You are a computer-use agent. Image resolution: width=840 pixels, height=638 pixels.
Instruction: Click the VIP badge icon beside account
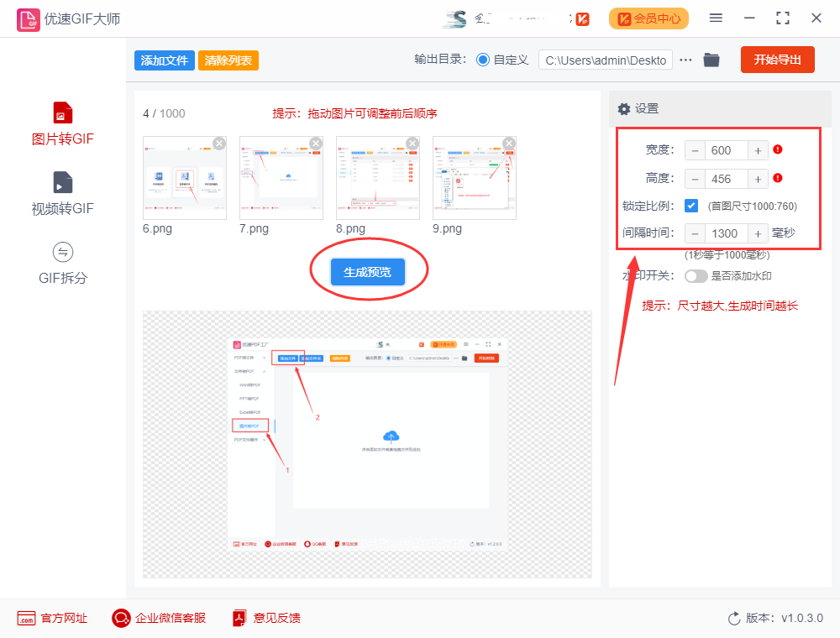[x=582, y=20]
